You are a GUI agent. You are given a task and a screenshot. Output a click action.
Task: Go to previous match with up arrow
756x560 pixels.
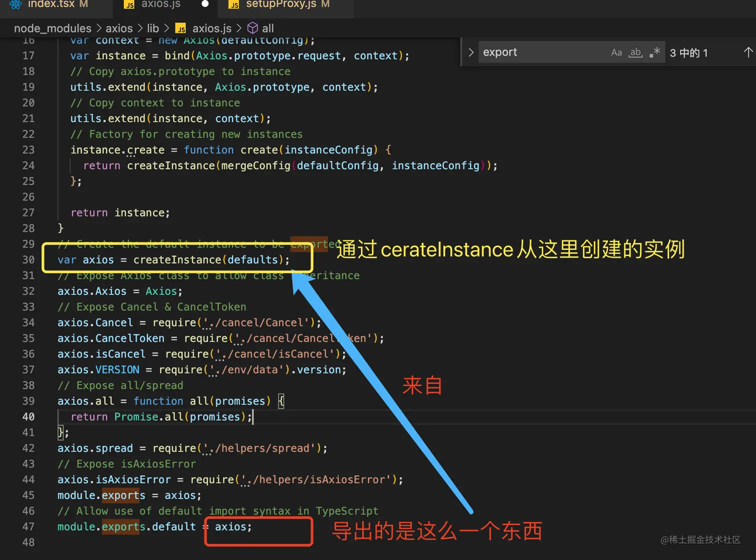tap(748, 52)
